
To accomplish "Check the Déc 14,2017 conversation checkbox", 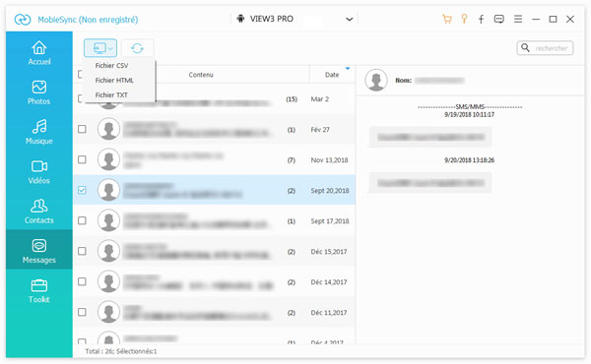I will coord(82,281).
